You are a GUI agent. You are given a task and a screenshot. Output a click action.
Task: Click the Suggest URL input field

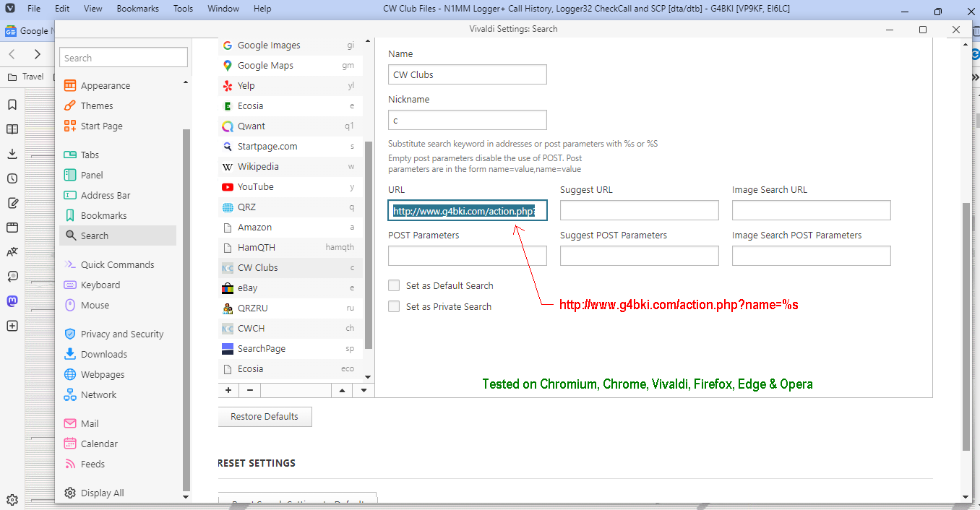(640, 211)
